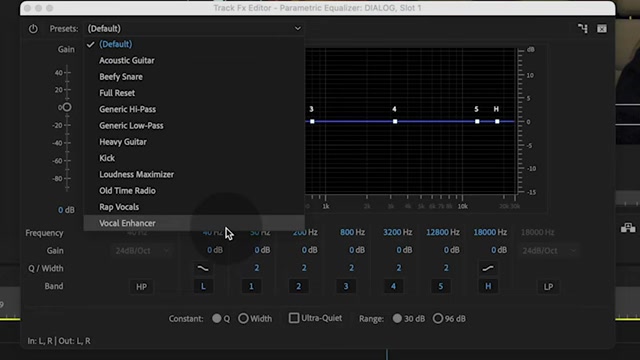Enable the Ultra-Quiet checkbox
640x360 pixels.
[x=293, y=318]
